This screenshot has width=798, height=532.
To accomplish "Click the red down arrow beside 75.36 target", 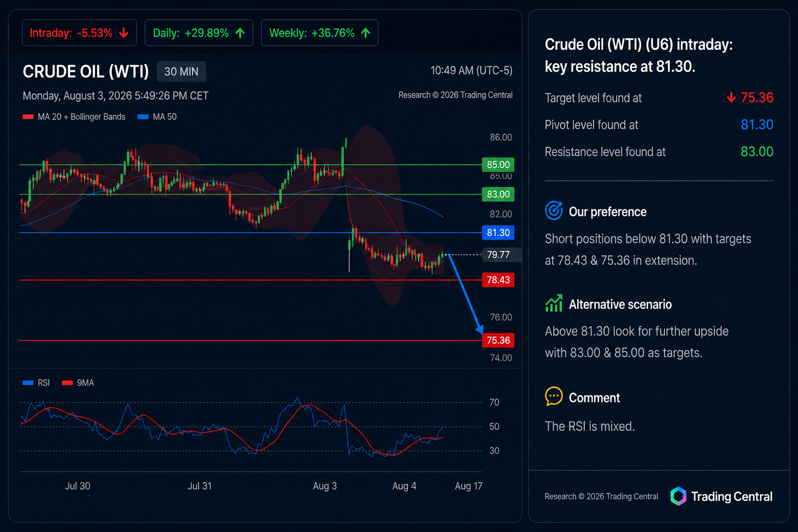I will [x=731, y=97].
